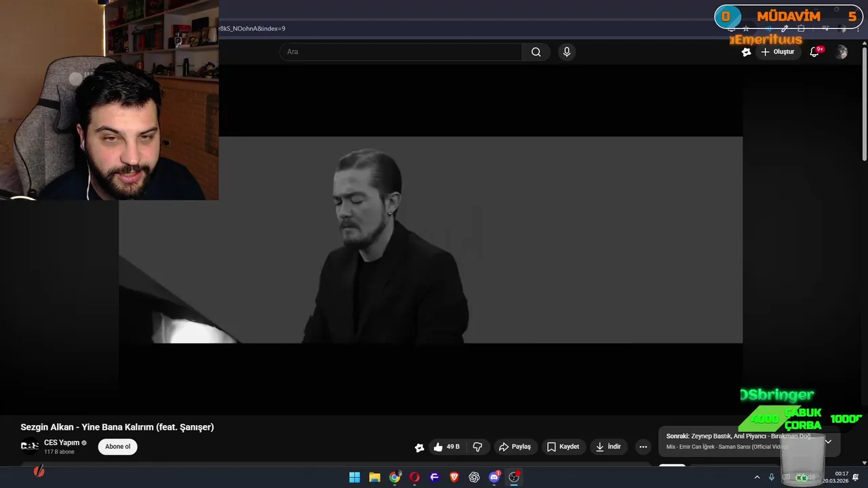Show hidden system tray icons chevron
Screen dimensions: 868x488
click(x=757, y=477)
